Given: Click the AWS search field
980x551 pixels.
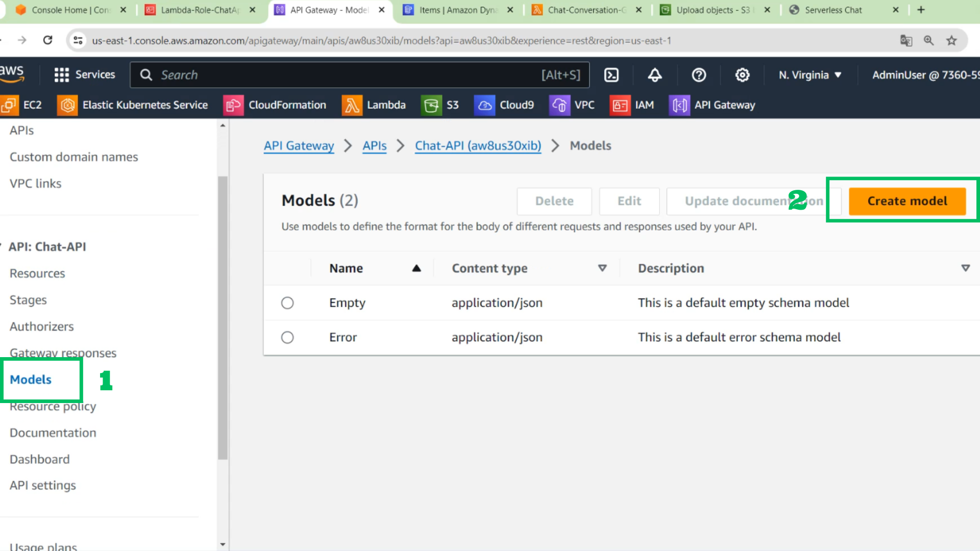Looking at the screenshot, I should (360, 75).
